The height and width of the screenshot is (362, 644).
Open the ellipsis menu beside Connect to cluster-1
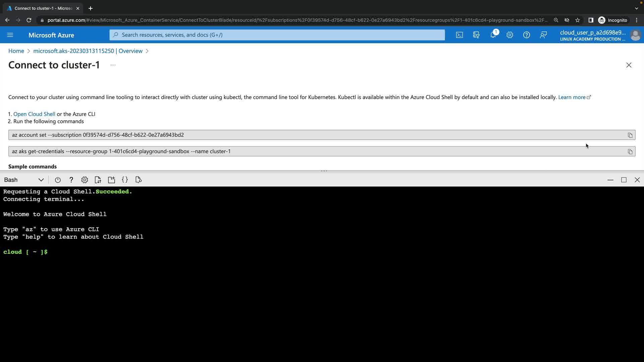[x=113, y=65]
